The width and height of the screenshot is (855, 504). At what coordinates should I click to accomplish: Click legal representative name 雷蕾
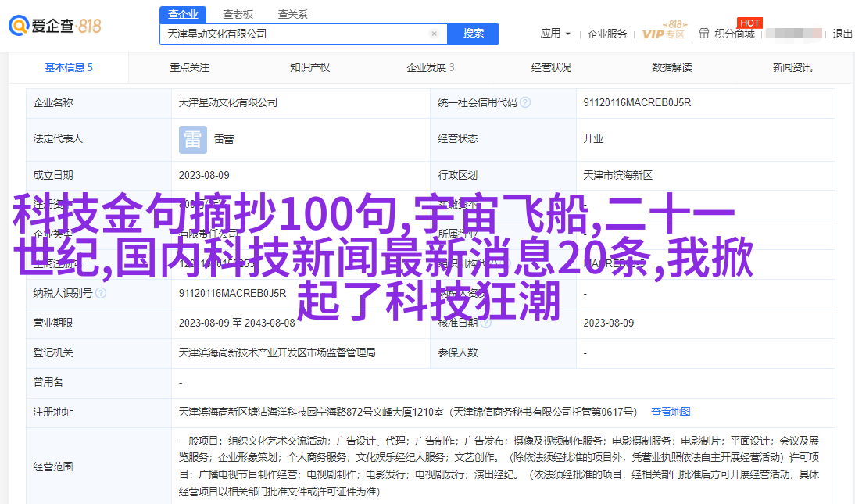coord(224,140)
